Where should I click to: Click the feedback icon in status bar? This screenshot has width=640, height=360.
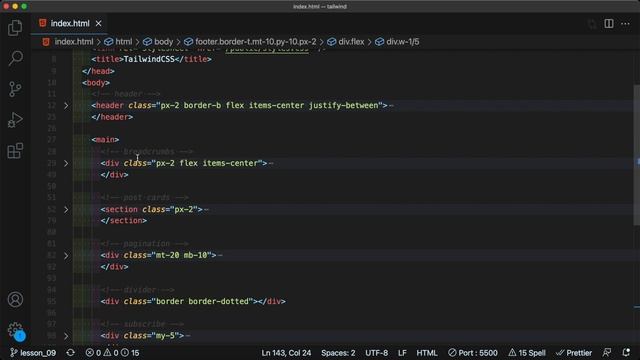(607, 353)
